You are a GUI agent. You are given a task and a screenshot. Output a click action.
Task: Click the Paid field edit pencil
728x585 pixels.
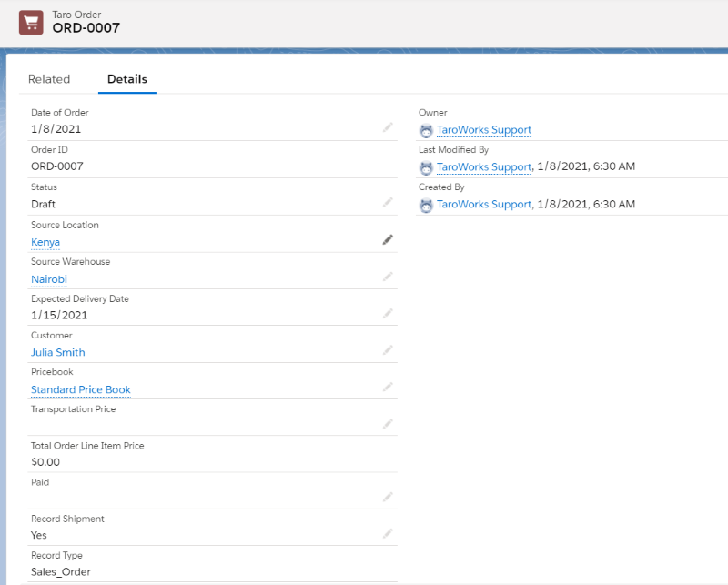[388, 497]
